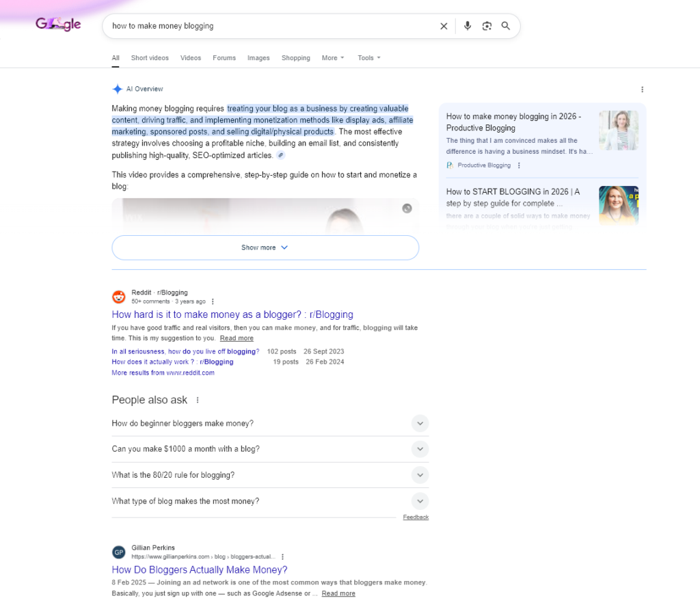Start voice search with the microphone icon
This screenshot has height=609, width=700.
pyautogui.click(x=468, y=26)
